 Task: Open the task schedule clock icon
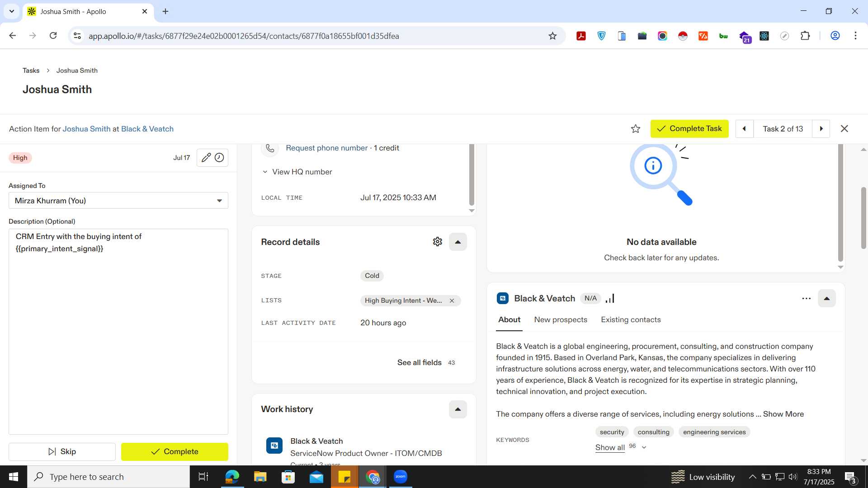pyautogui.click(x=219, y=158)
